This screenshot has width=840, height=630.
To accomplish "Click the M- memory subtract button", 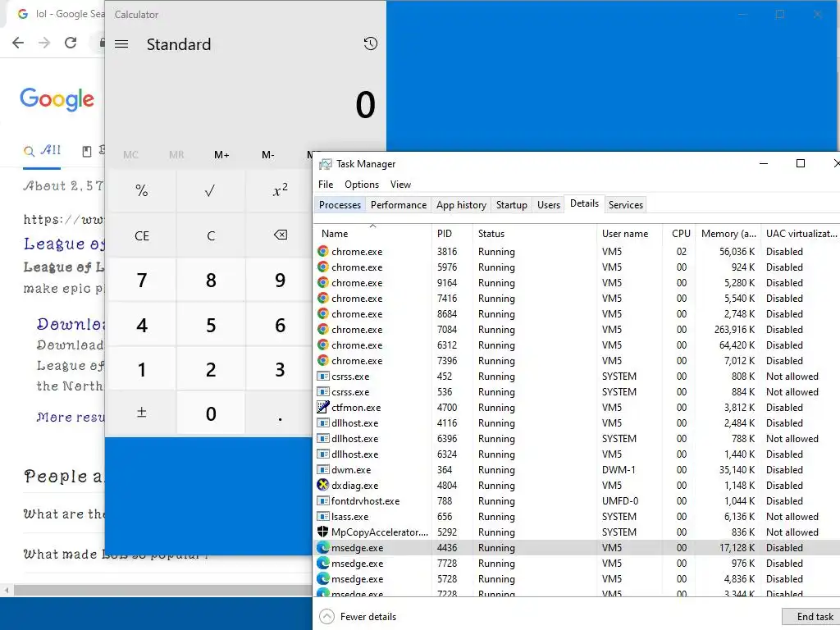I will [268, 155].
